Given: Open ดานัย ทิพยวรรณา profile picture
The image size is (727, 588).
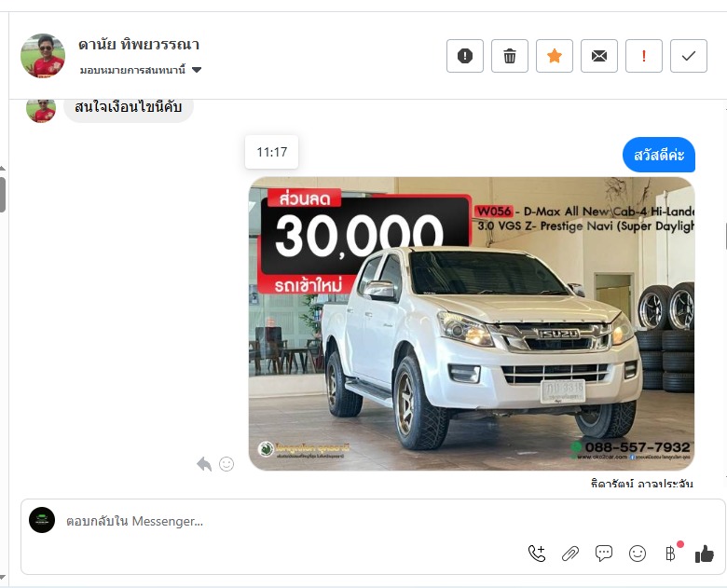Looking at the screenshot, I should click(43, 56).
